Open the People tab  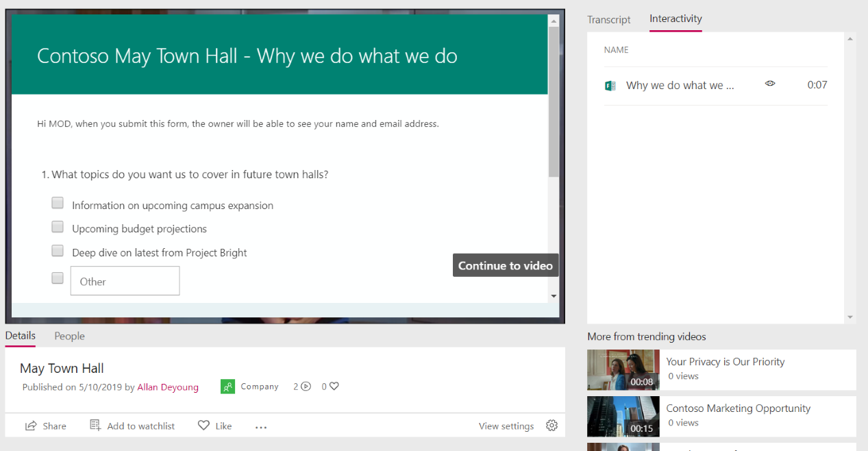(x=69, y=336)
